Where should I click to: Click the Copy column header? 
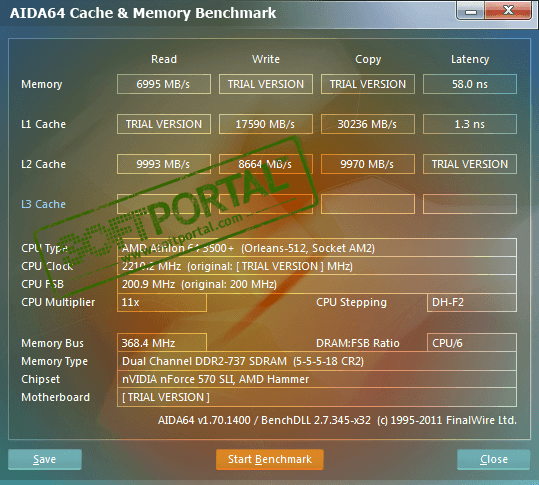tap(368, 59)
